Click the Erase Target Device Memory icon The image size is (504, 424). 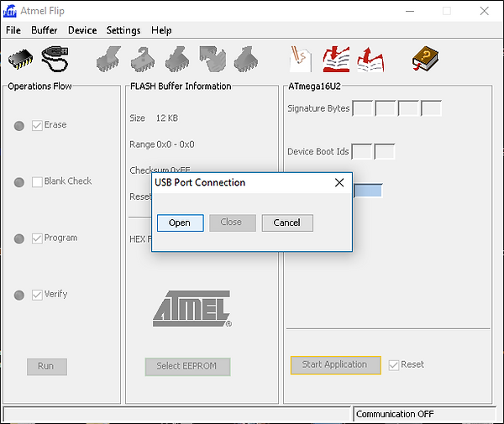108,59
